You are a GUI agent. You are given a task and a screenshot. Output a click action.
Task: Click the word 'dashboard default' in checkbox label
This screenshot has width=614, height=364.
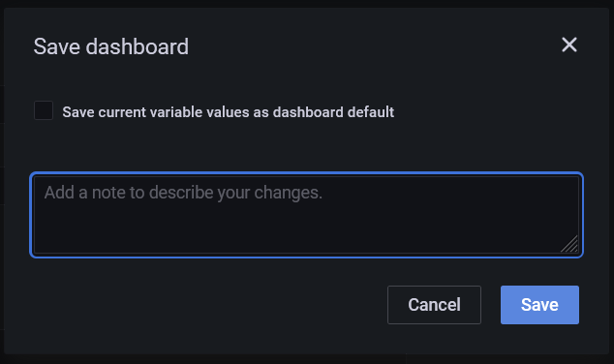(x=333, y=112)
